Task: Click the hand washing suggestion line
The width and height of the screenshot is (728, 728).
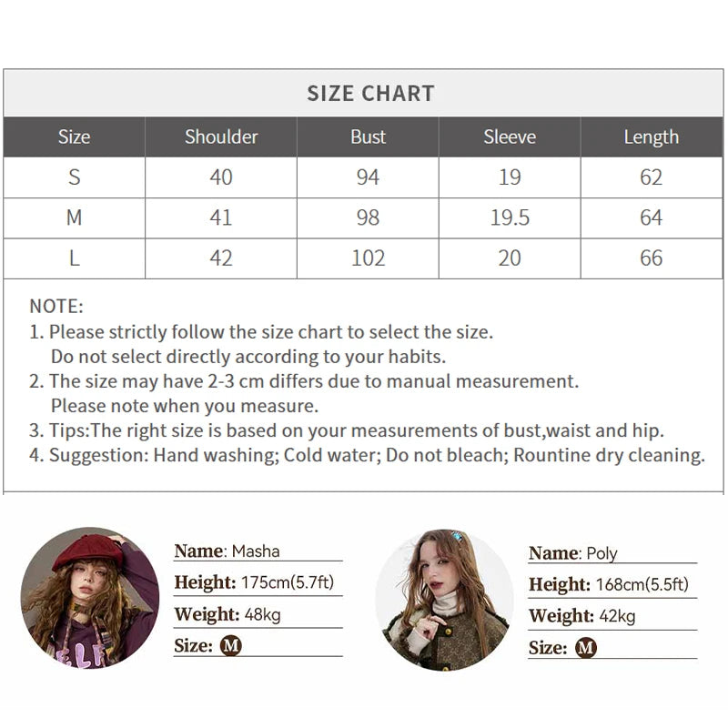Action: pos(367,456)
